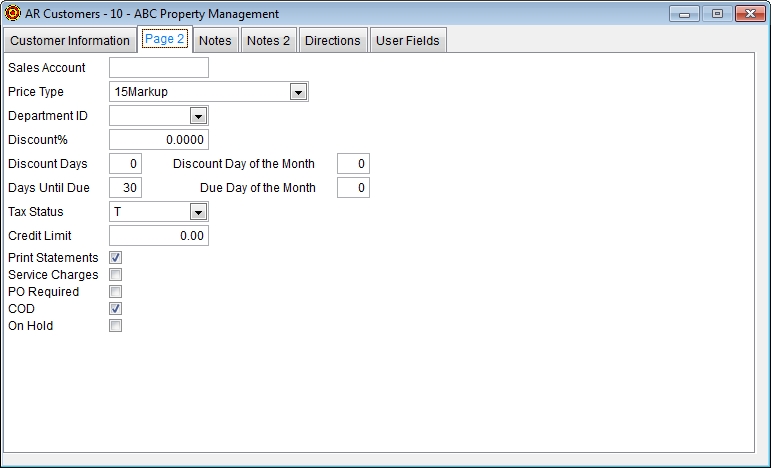Select the Credit Limit input box

point(158,236)
